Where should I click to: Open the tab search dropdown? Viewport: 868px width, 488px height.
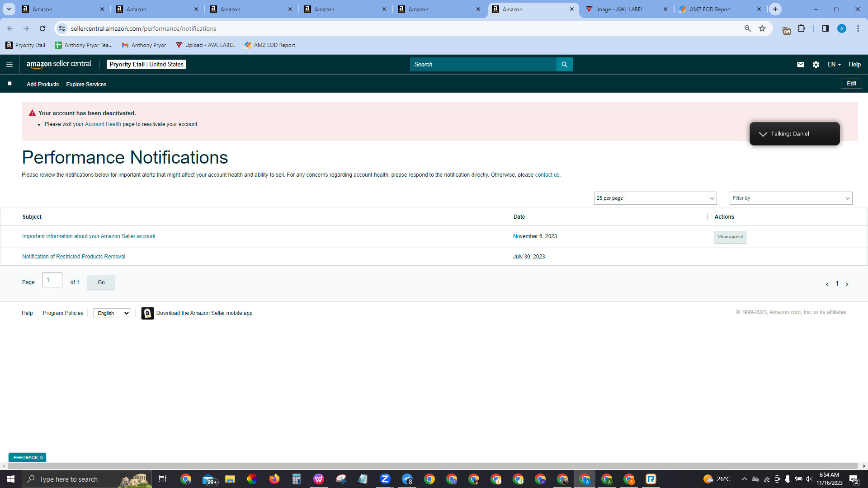(x=9, y=9)
